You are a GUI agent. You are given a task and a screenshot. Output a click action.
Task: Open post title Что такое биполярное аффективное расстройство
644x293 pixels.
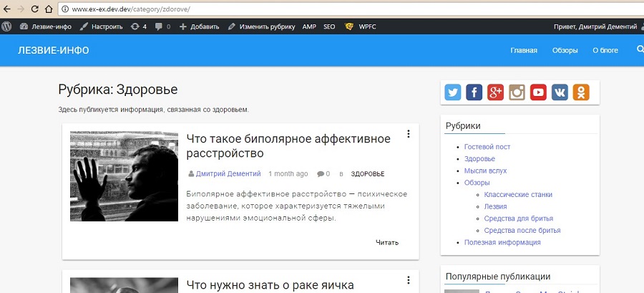pyautogui.click(x=288, y=146)
